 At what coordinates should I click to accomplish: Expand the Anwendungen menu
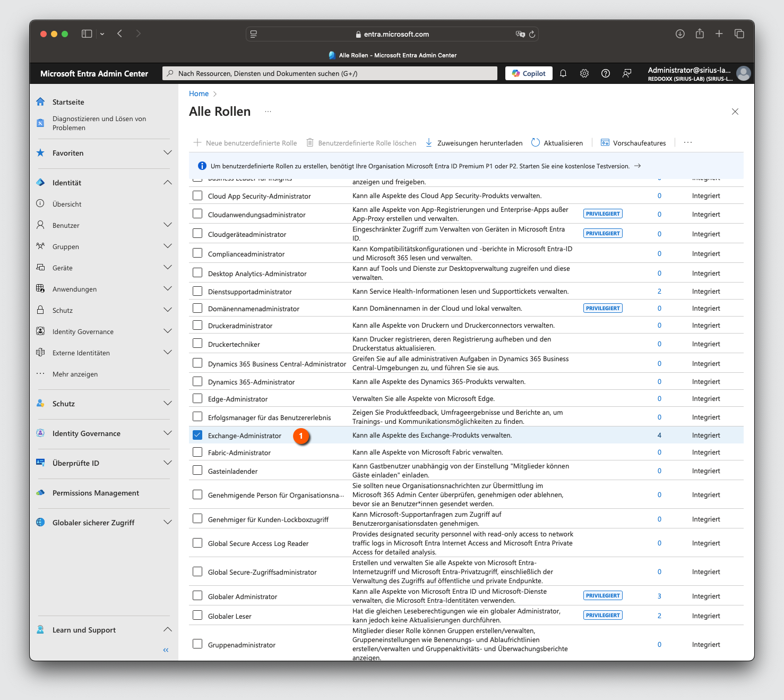coord(168,289)
